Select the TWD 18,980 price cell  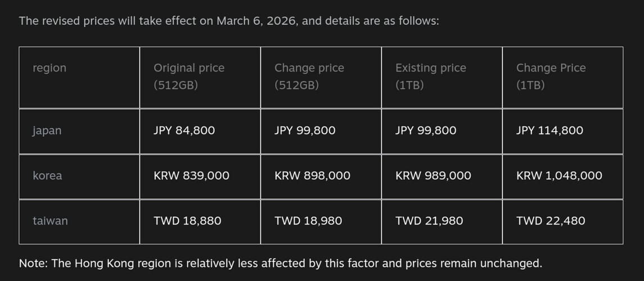pyautogui.click(x=308, y=221)
